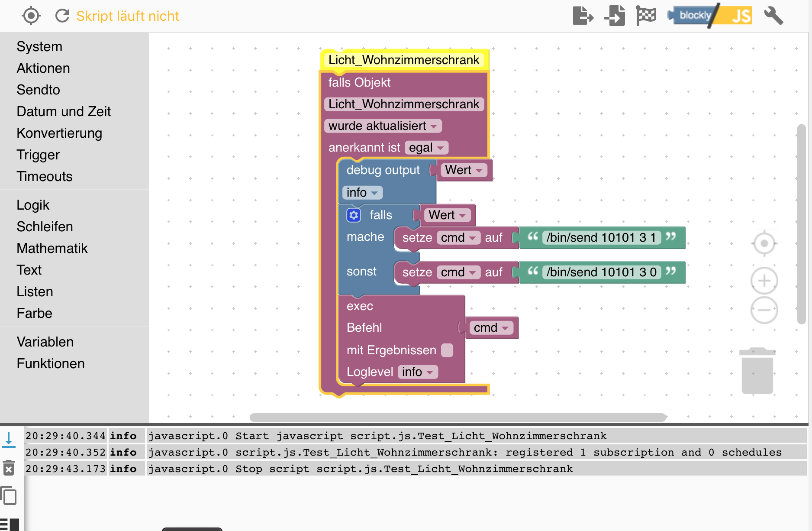Open the Loglevel info dropdown
The width and height of the screenshot is (812, 531).
[x=418, y=372]
